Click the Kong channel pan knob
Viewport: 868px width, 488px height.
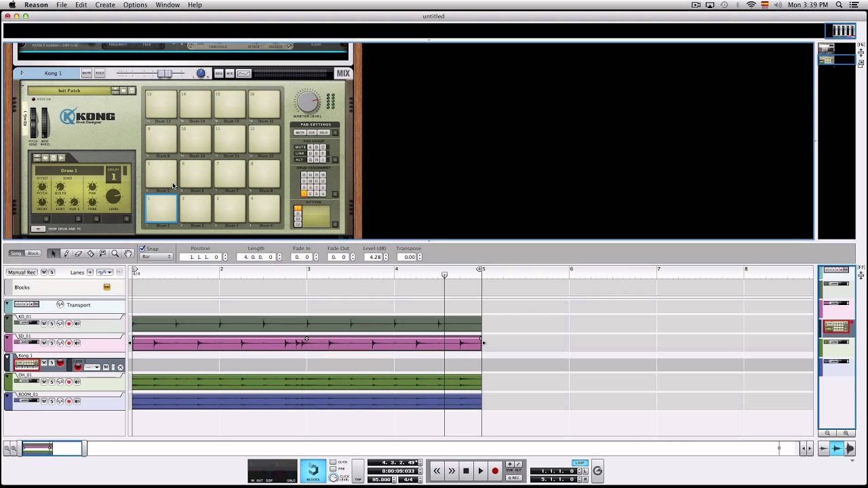(x=201, y=73)
